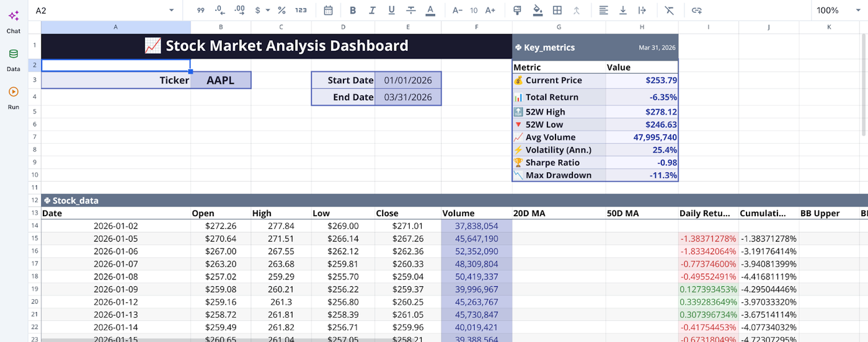
Task: Decrease decimal places
Action: (x=219, y=10)
